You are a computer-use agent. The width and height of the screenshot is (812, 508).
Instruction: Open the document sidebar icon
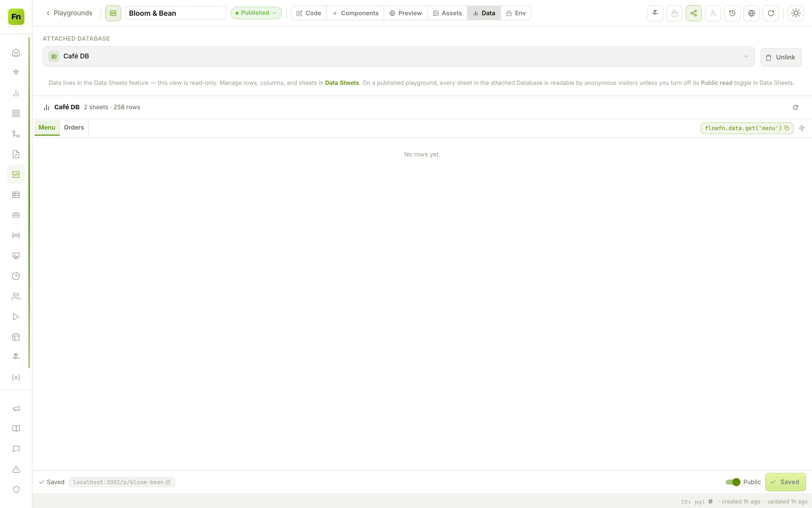click(x=16, y=154)
